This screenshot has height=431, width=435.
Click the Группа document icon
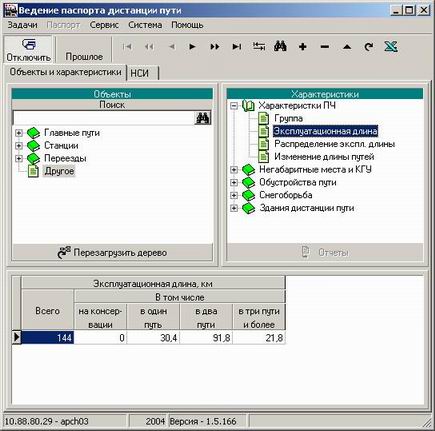[264, 118]
